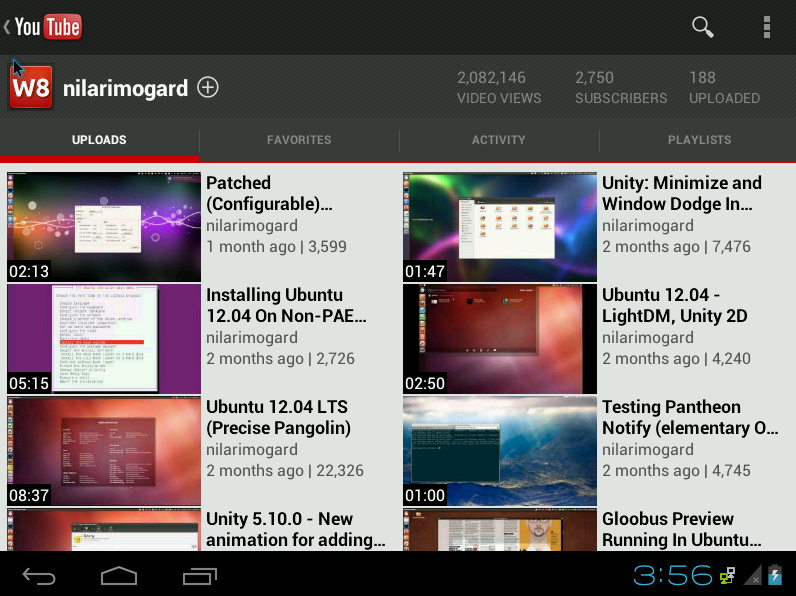796x596 pixels.
Task: Click '2 months ago | 7,476' text
Action: tap(676, 247)
